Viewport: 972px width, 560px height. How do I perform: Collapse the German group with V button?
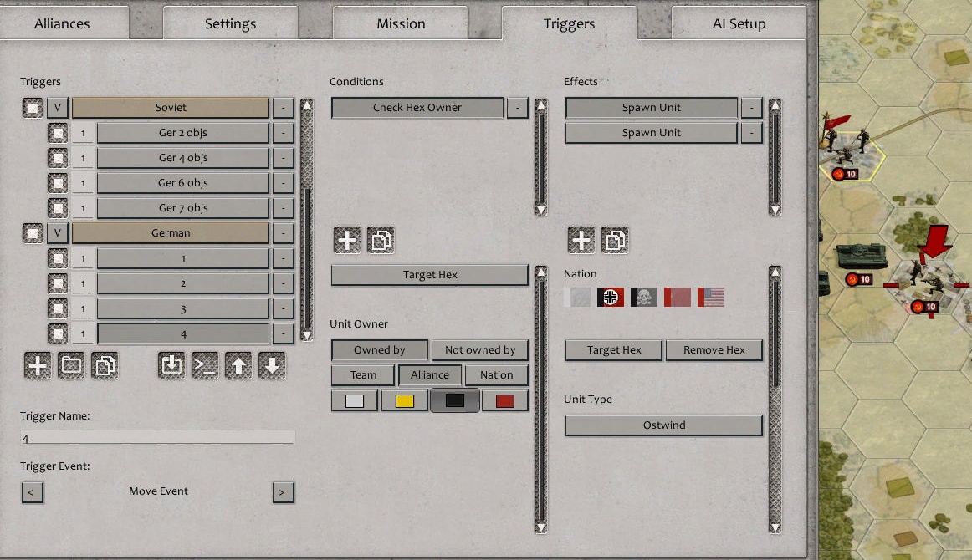click(58, 233)
